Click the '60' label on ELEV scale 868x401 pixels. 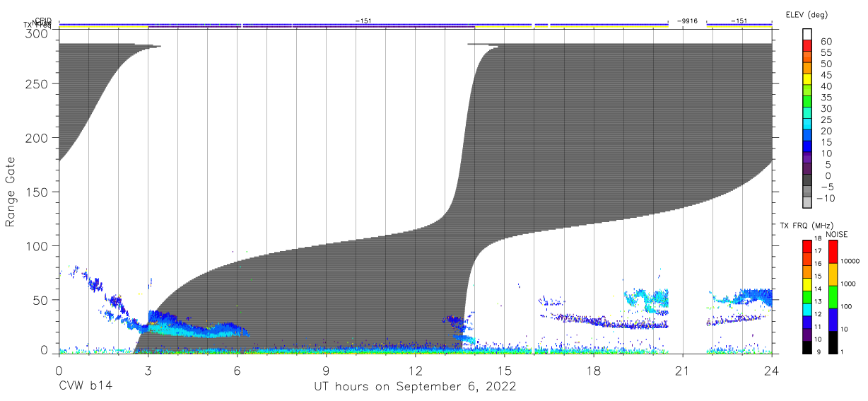pos(826,42)
